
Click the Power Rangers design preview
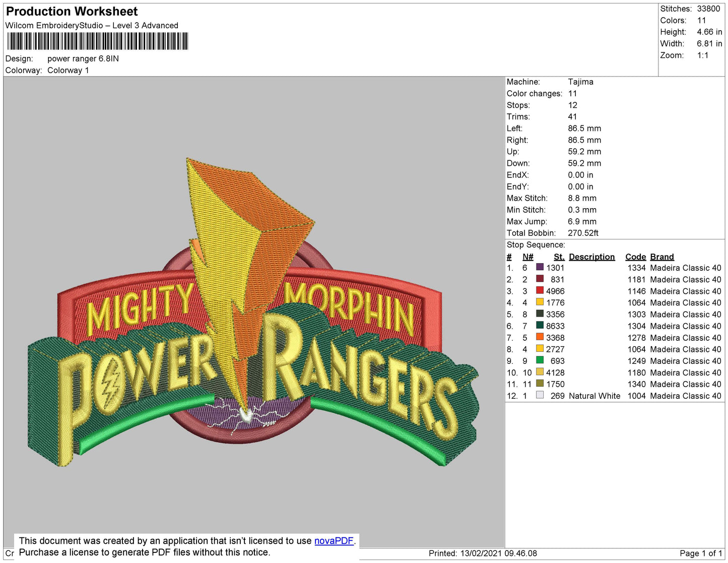click(253, 312)
